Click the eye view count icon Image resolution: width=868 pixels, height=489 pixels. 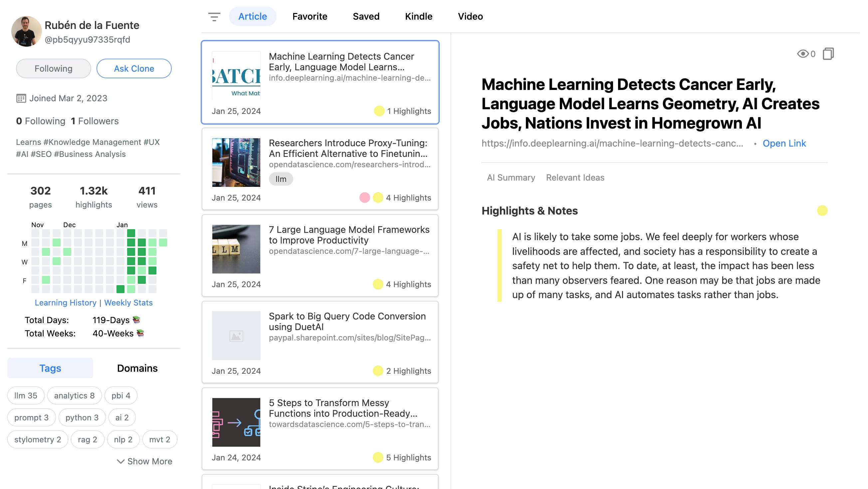803,54
